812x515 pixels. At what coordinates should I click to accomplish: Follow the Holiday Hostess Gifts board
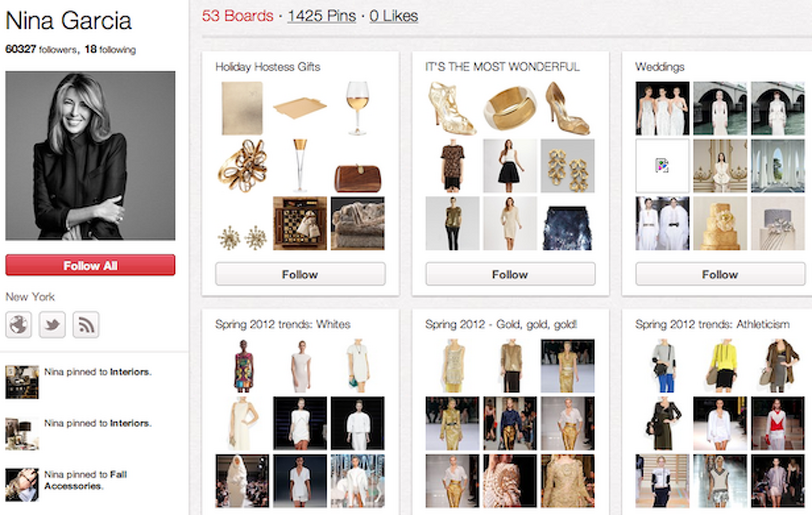[x=300, y=274]
